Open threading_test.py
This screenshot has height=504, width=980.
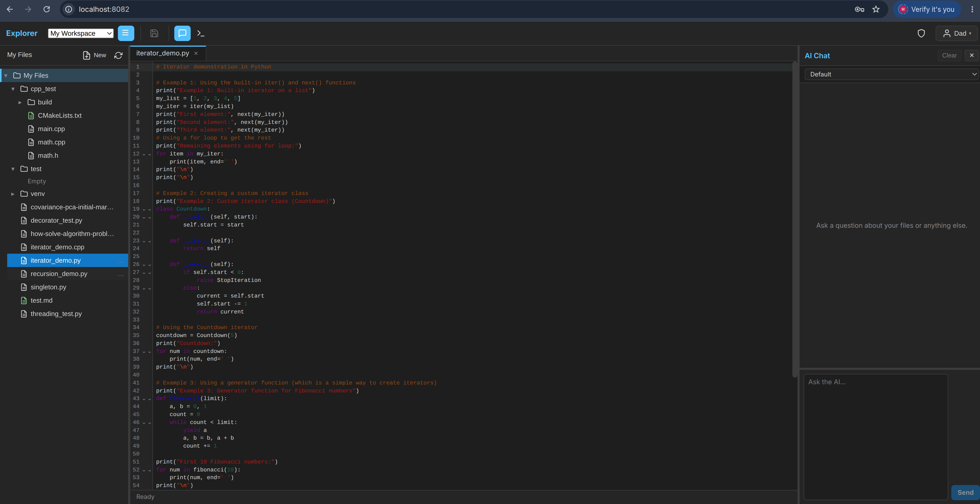(x=56, y=314)
